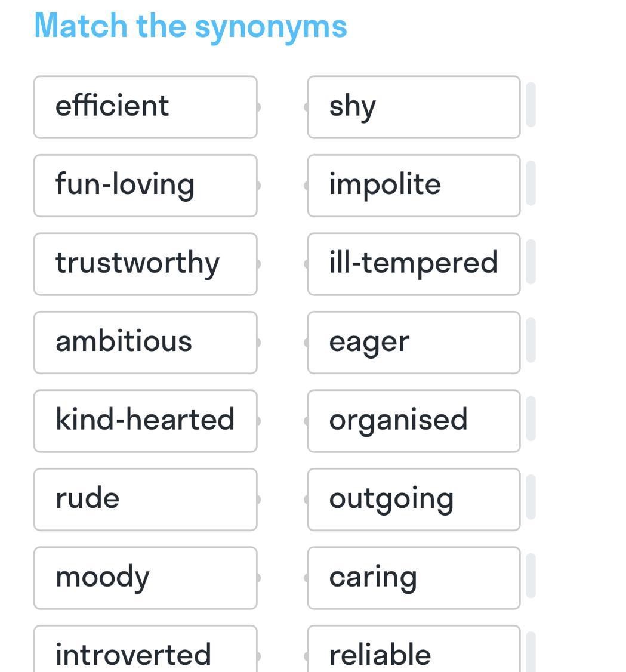Select the 'impolite' synonym card
This screenshot has height=672, width=626.
[414, 186]
